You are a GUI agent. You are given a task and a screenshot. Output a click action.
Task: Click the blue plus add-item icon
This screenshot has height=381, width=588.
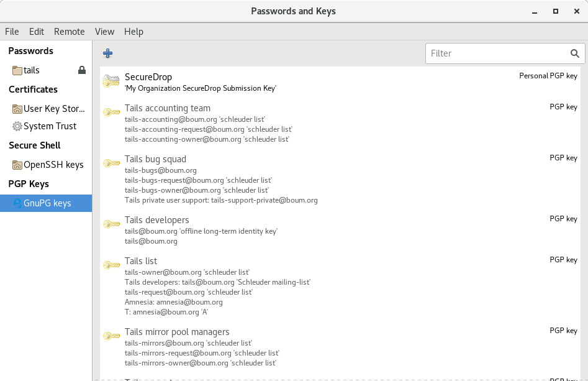pyautogui.click(x=107, y=53)
